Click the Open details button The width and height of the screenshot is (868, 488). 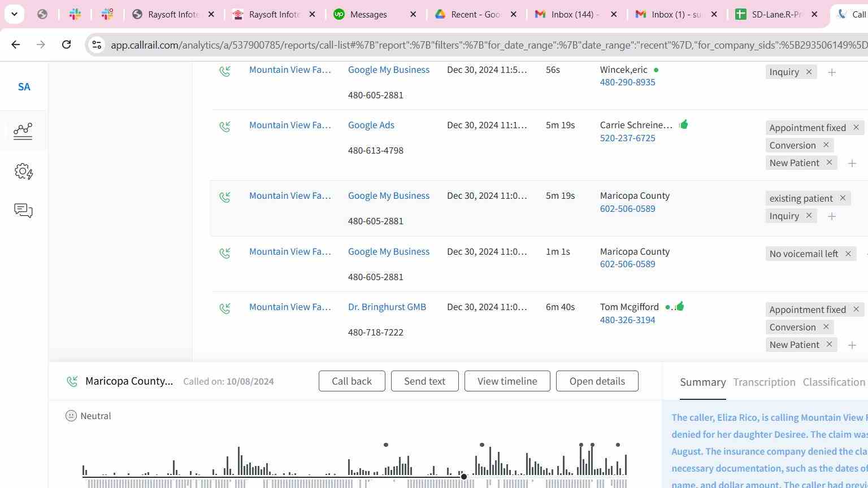click(597, 381)
